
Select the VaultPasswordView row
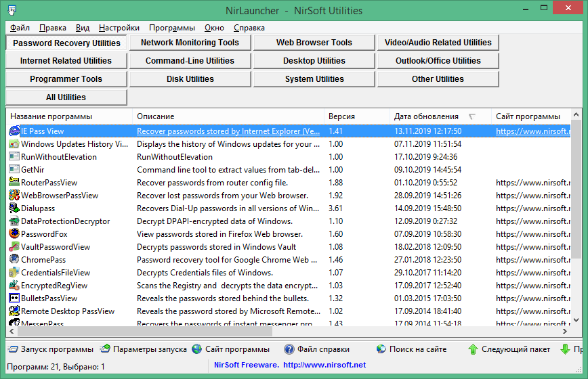click(56, 247)
